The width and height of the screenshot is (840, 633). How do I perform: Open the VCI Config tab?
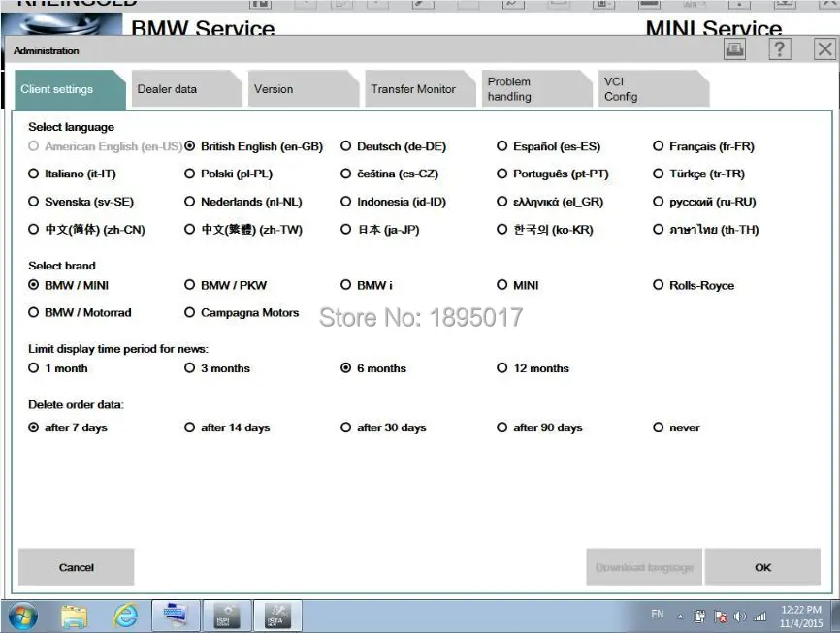[653, 89]
